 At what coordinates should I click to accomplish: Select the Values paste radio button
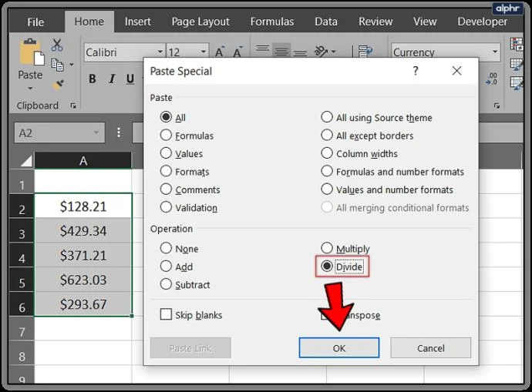pos(166,153)
